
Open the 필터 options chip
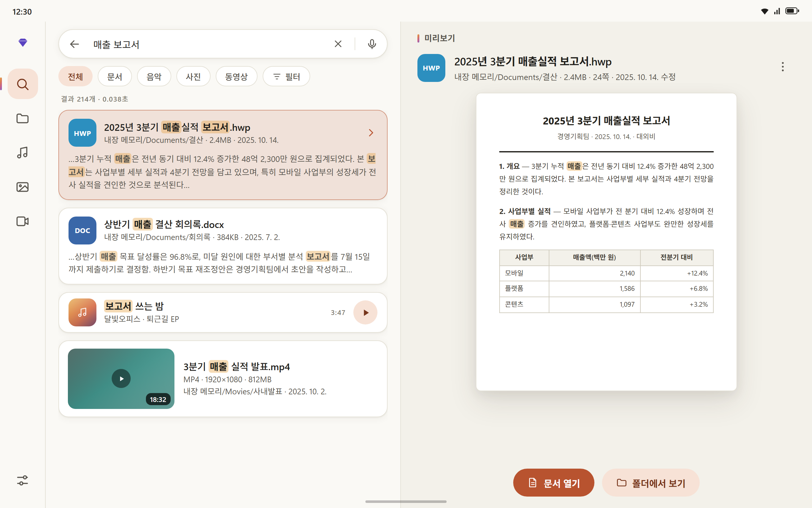click(286, 76)
